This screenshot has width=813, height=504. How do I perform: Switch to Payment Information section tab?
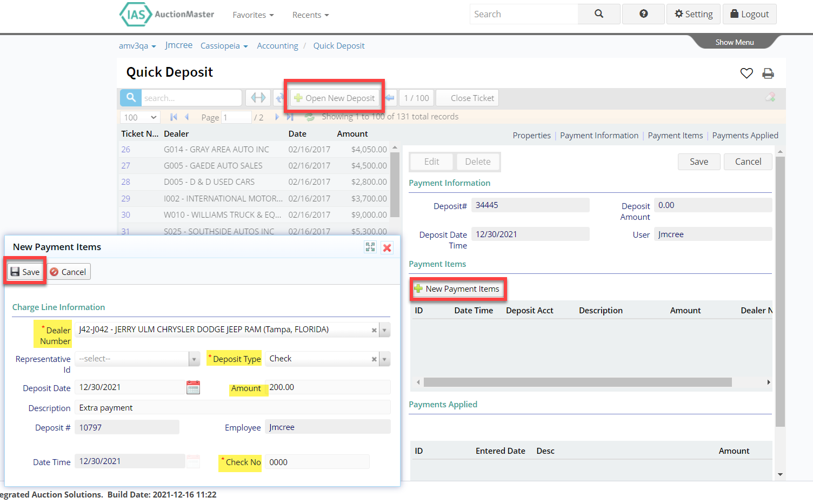[x=599, y=136]
